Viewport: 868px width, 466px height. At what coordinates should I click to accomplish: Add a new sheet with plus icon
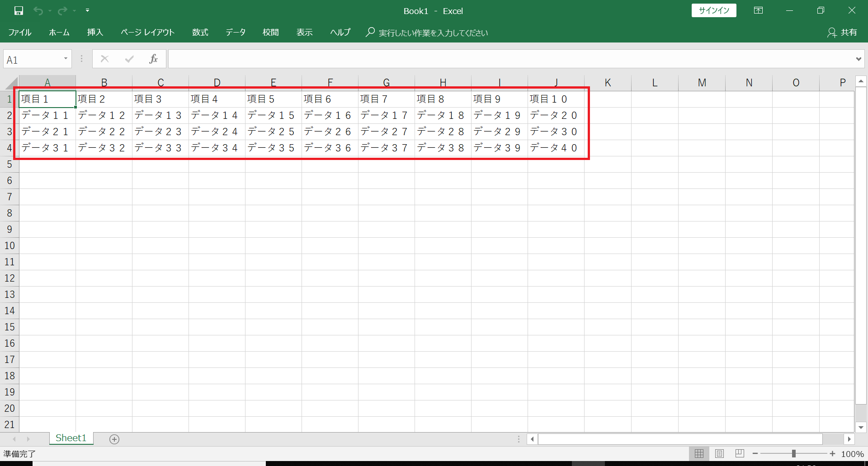tap(114, 439)
